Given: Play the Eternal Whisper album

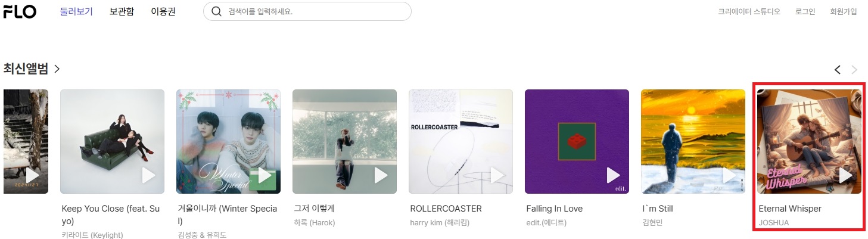Looking at the screenshot, I should click(x=845, y=175).
